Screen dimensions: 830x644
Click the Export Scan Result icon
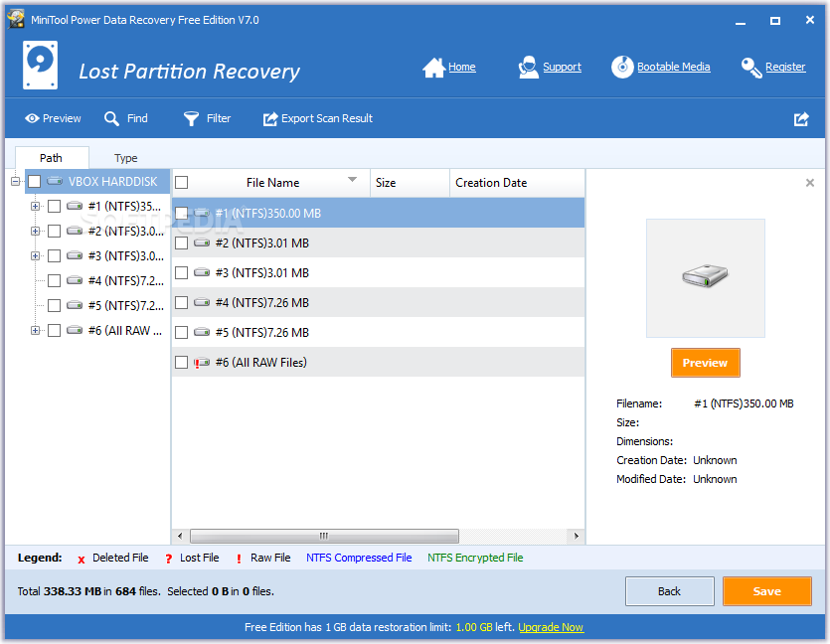[x=270, y=119]
